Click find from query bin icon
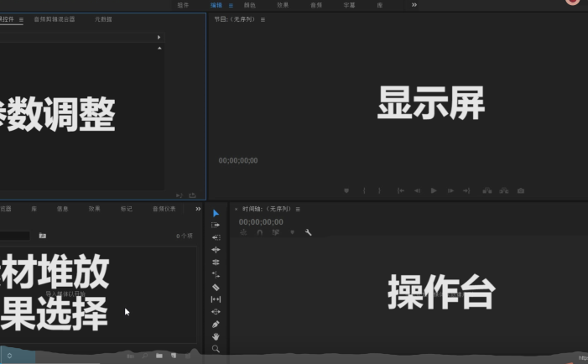The width and height of the screenshot is (588, 364). coord(43,236)
